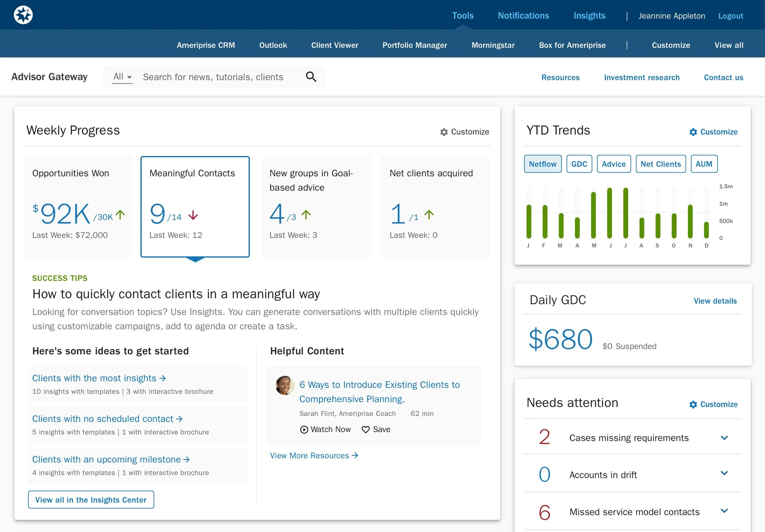Screen dimensions: 765x532
Task: Click Weekly Progress Customize gear icon
Action: click(443, 132)
